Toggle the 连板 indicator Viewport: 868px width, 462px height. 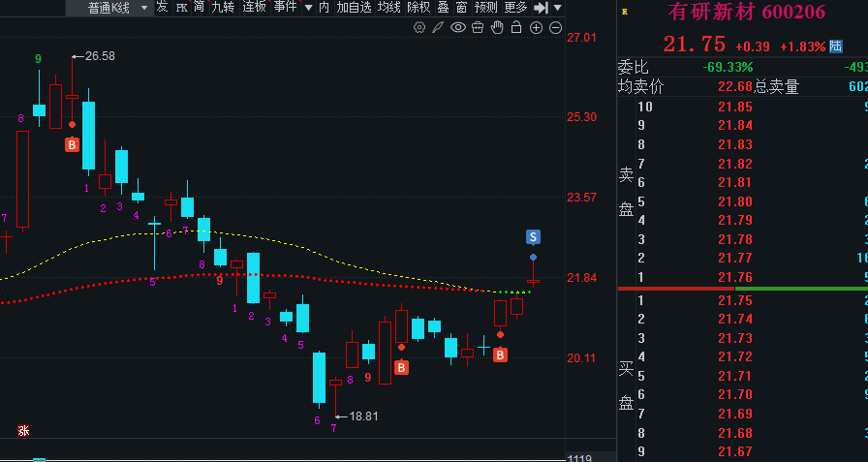(254, 7)
